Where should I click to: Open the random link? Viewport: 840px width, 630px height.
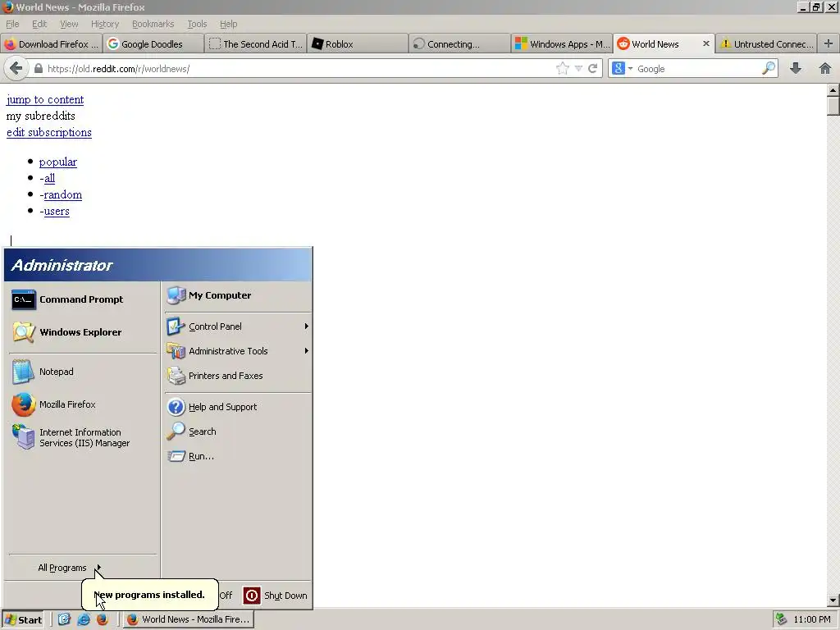point(62,195)
